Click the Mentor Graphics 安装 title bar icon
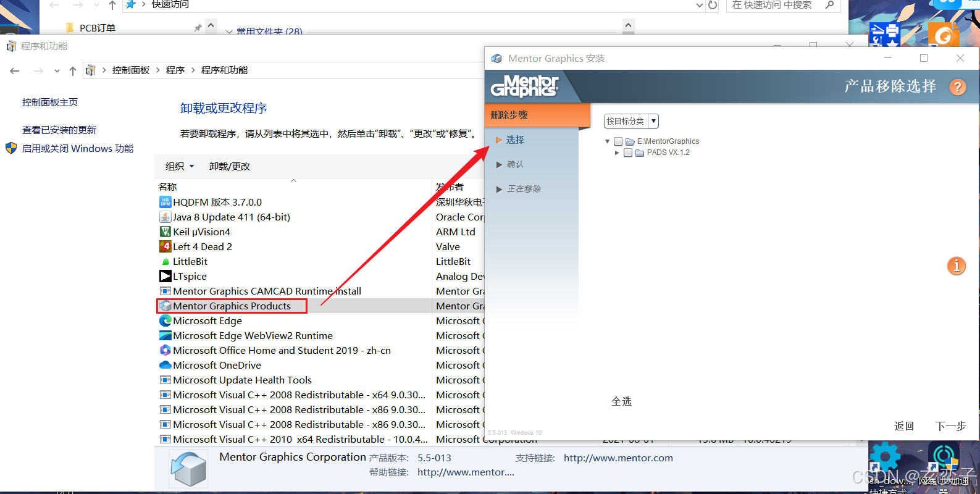Viewport: 980px width, 494px height. point(496,59)
